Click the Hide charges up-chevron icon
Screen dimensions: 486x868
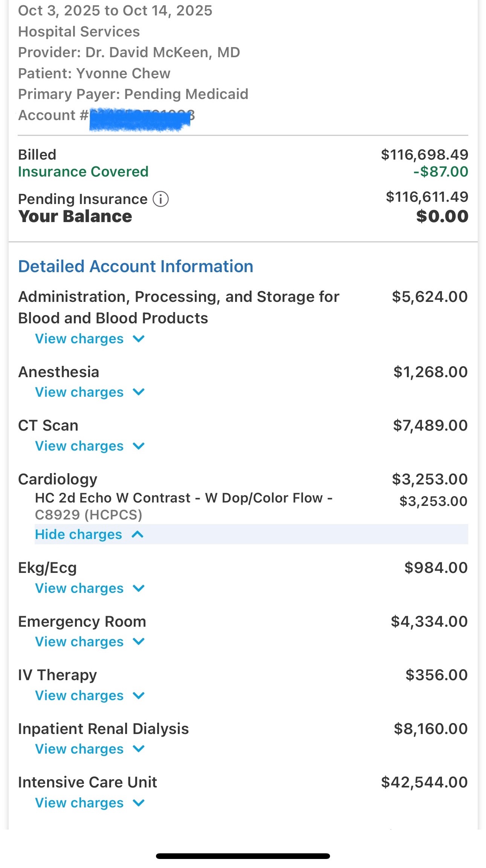pyautogui.click(x=138, y=535)
